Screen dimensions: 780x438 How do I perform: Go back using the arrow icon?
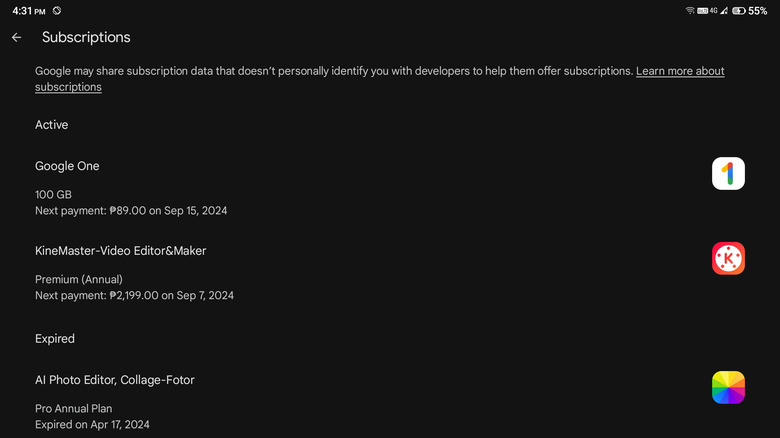pos(17,38)
